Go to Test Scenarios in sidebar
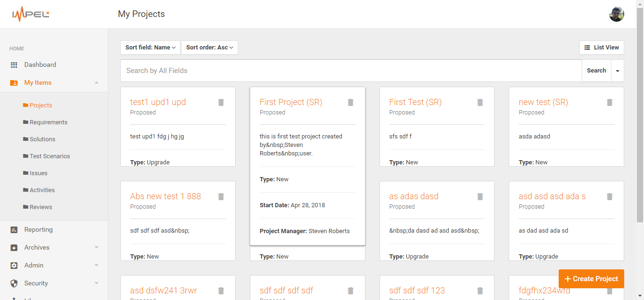 [50, 156]
